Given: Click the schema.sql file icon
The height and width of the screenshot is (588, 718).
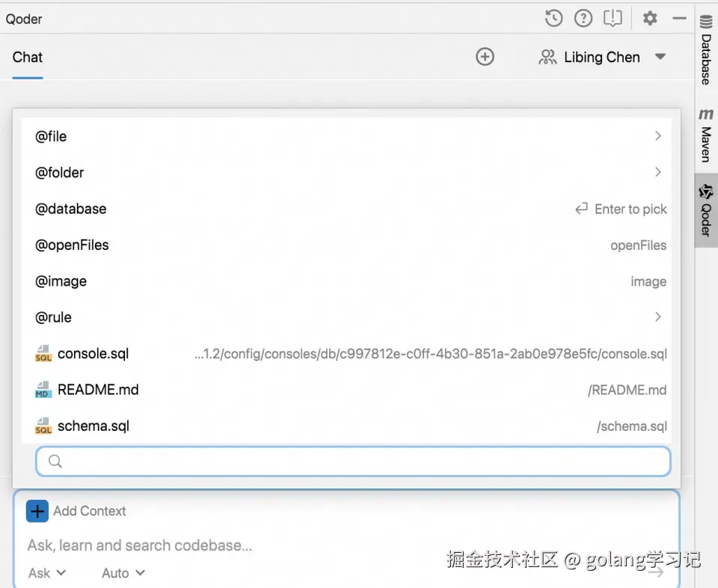Looking at the screenshot, I should click(x=43, y=426).
